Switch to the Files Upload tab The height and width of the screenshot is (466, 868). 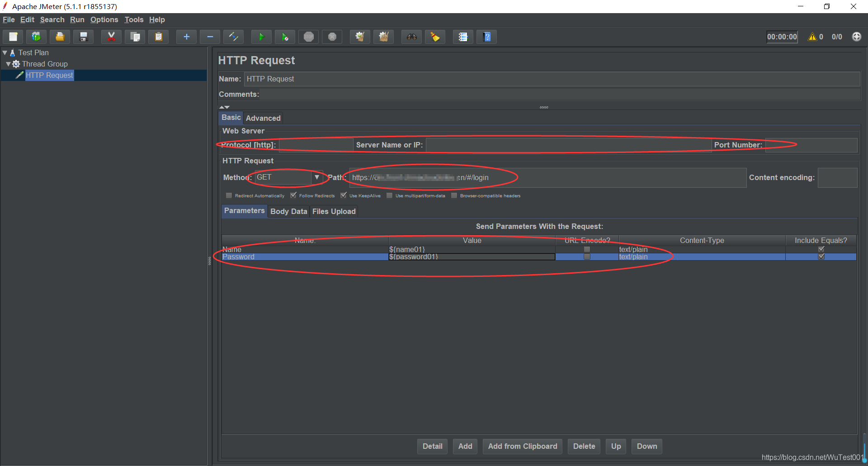[334, 211]
